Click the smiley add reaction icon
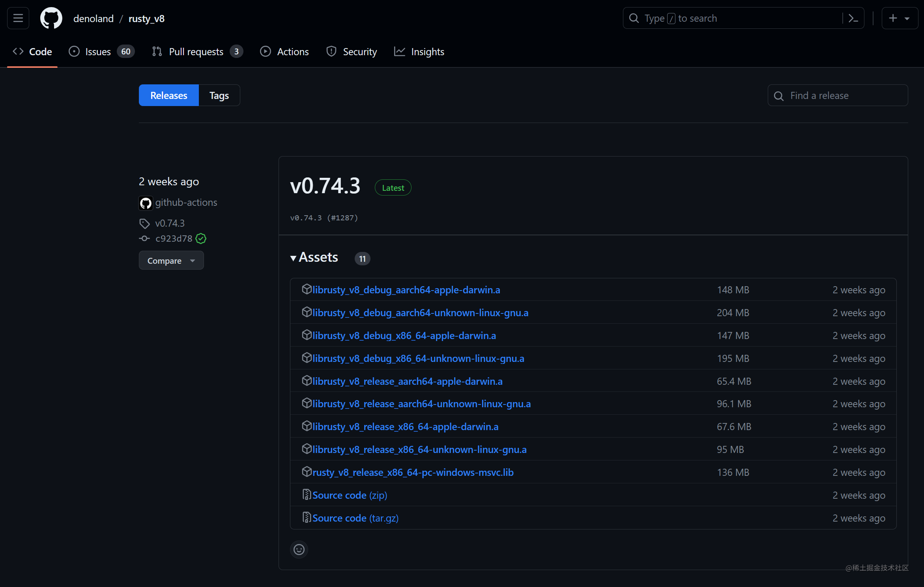Viewport: 924px width, 587px height. (x=299, y=549)
